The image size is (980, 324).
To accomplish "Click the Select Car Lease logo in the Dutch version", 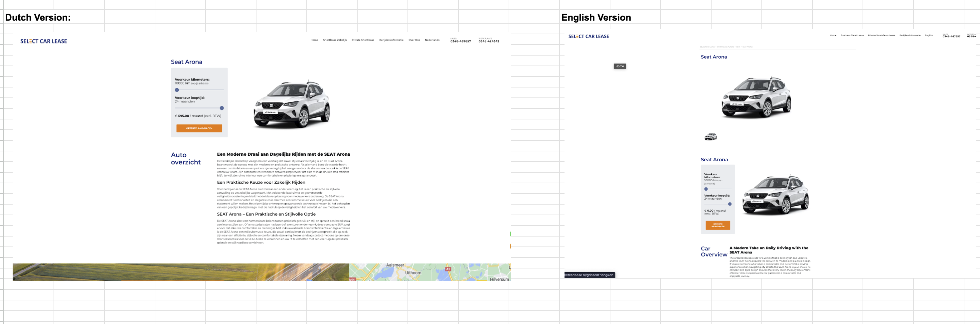I will 44,42.
